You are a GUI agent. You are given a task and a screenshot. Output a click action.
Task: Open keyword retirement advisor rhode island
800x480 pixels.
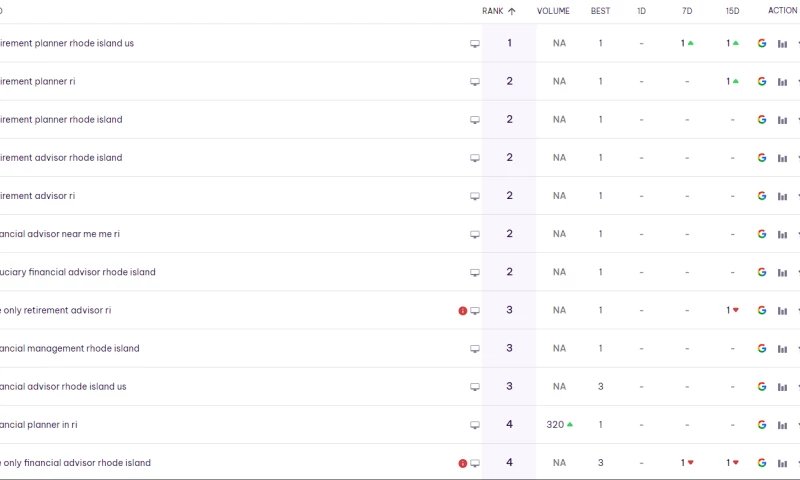click(x=61, y=158)
